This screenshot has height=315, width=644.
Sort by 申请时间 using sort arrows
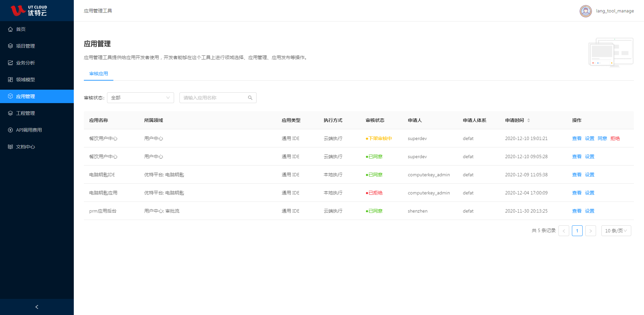[x=529, y=120]
